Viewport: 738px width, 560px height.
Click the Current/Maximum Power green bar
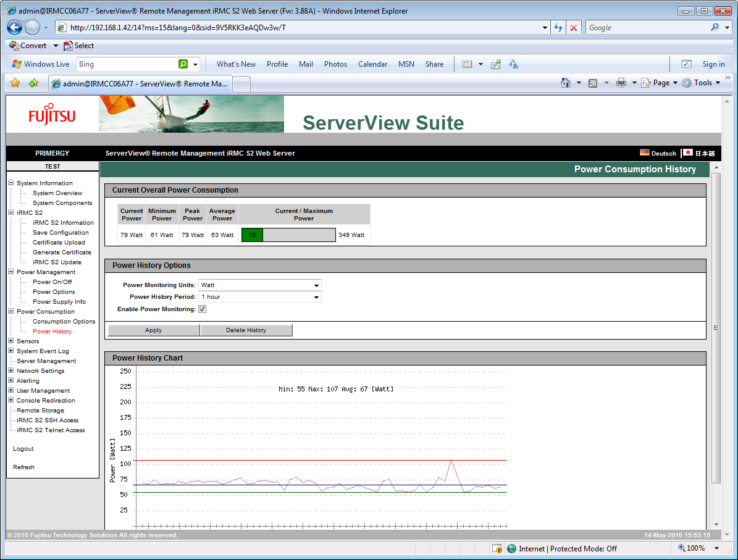(x=252, y=235)
